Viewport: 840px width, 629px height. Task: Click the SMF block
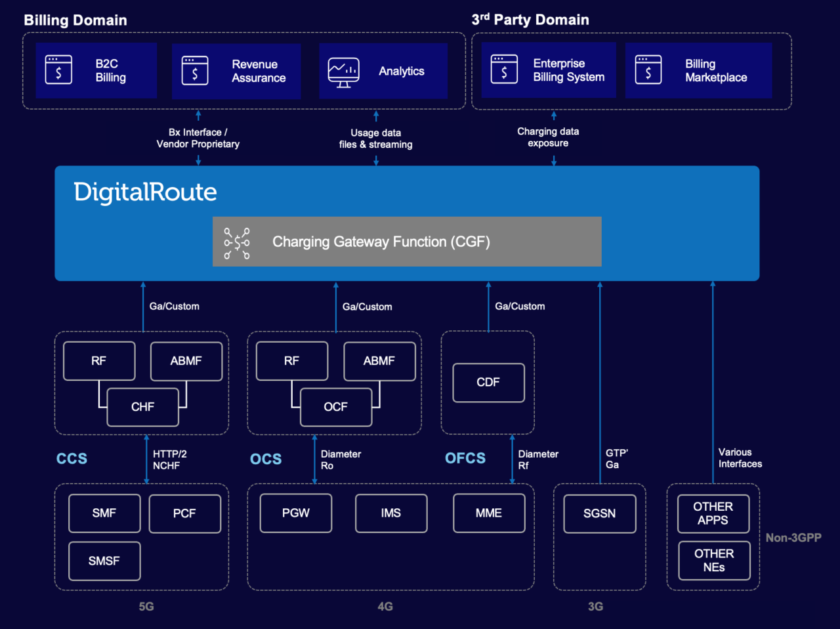(x=104, y=513)
